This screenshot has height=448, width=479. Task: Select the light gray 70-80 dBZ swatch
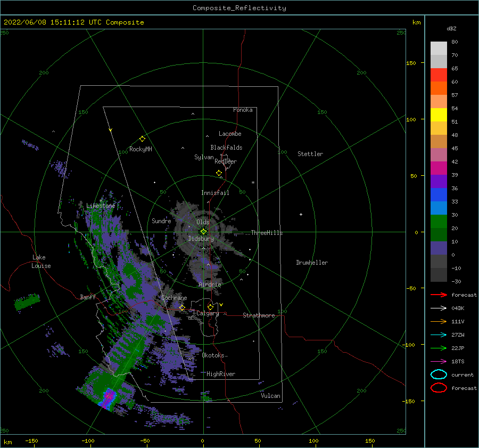click(439, 48)
